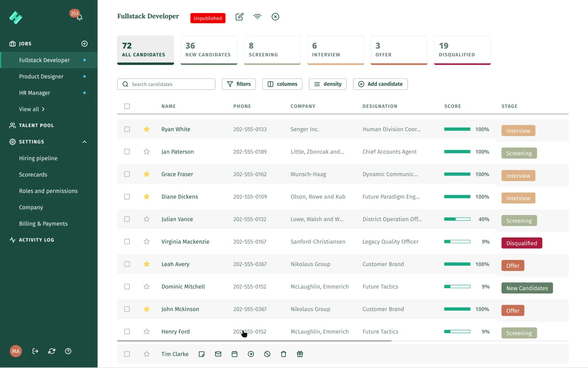588x368 pixels.
Task: Click the MA user avatar
Action: 16,351
